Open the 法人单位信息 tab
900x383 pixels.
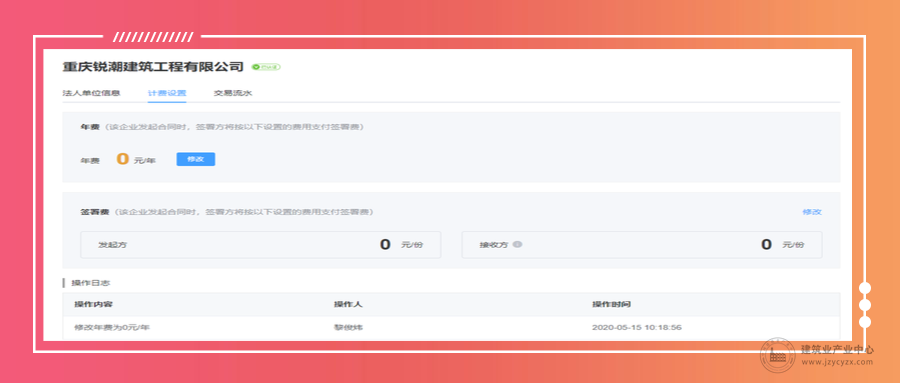91,93
